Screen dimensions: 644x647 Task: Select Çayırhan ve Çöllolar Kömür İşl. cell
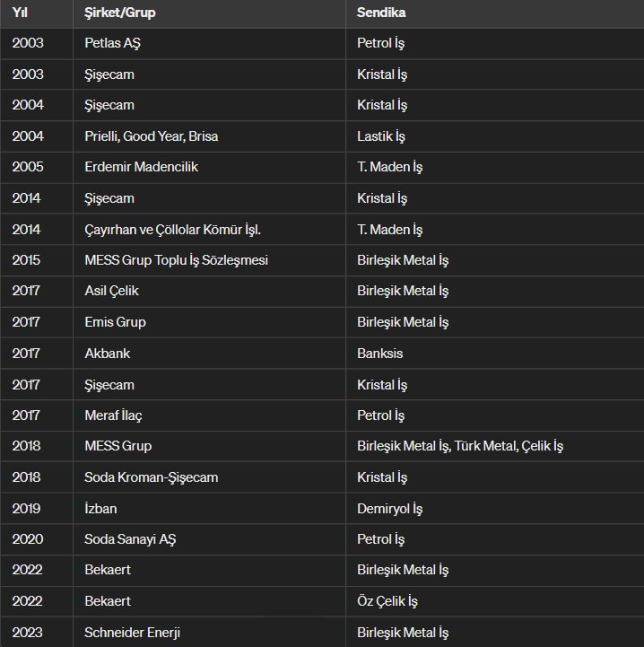tap(172, 230)
